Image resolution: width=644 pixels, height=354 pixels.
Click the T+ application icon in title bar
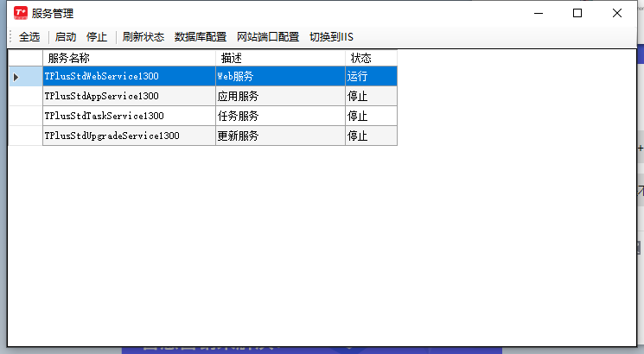21,13
